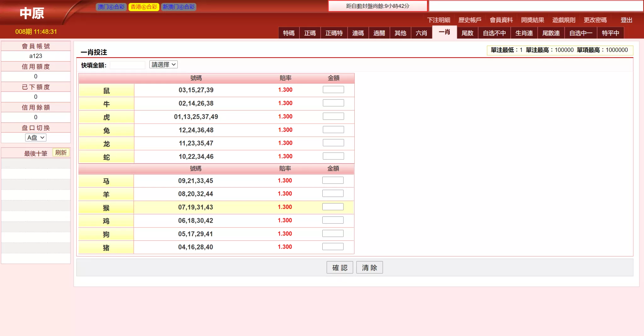The width and height of the screenshot is (644, 336).
Task: Open the 盘口切换 A盘 dropdown
Action: [36, 137]
